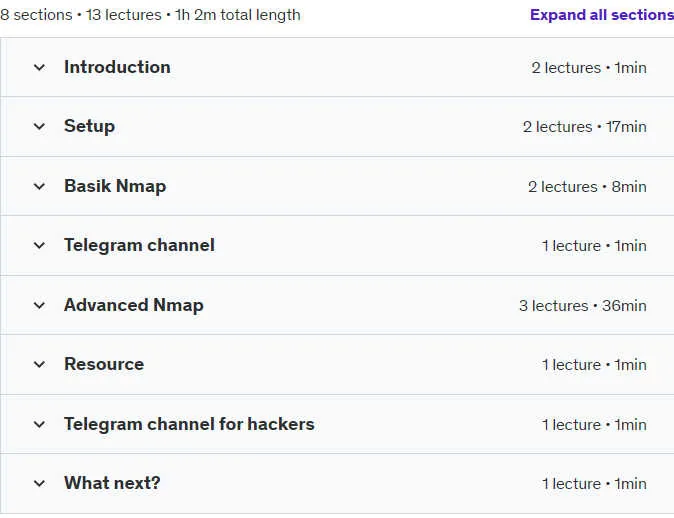Image resolution: width=674 pixels, height=518 pixels.
Task: Click the chevron beside Basik Nmap
Action: 39,187
